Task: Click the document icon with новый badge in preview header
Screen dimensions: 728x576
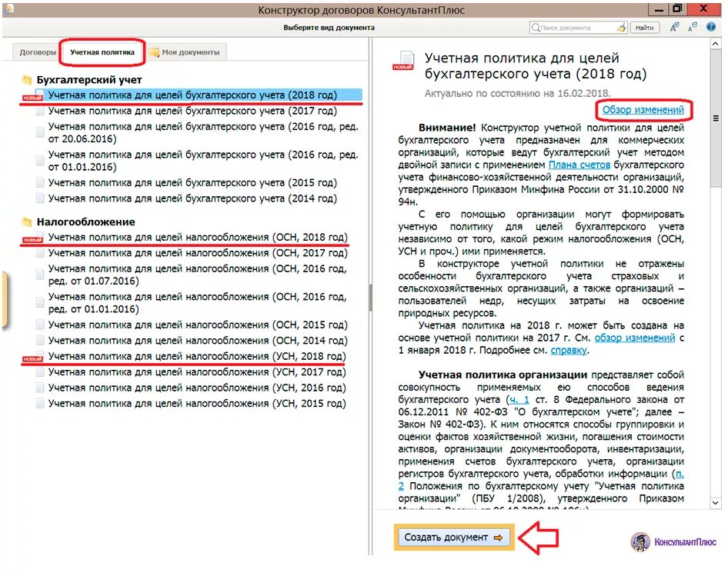Action: tap(404, 62)
